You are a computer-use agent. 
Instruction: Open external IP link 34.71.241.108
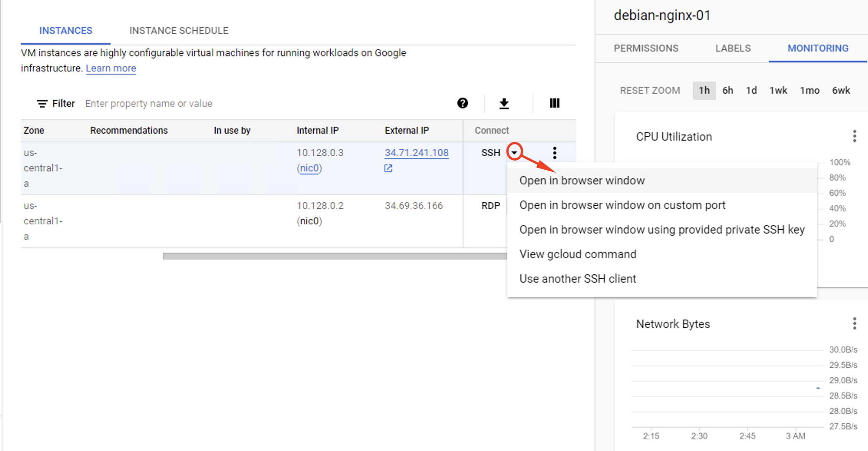click(x=417, y=153)
